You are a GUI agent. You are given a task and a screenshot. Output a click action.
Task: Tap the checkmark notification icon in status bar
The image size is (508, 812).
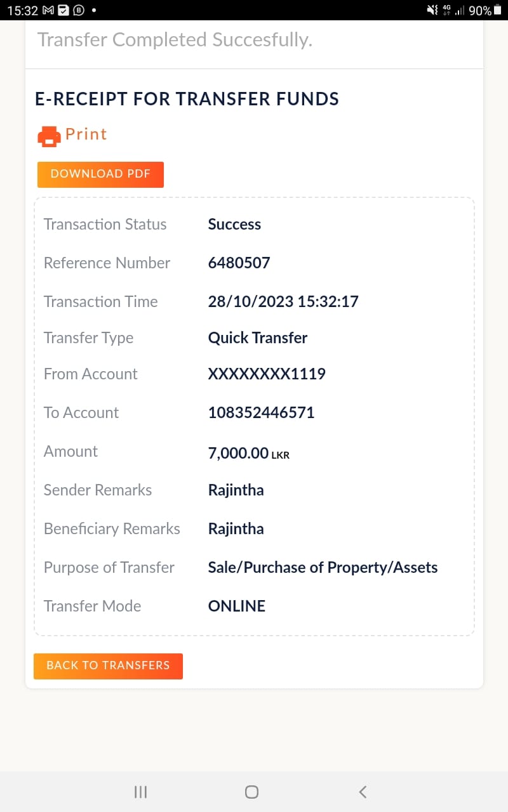pyautogui.click(x=63, y=10)
